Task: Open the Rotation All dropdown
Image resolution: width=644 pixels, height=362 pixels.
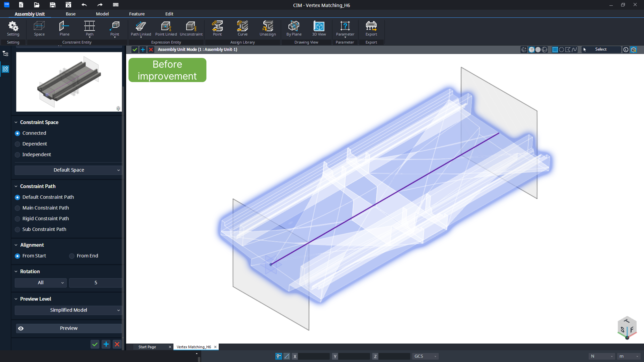Action: 41,283
